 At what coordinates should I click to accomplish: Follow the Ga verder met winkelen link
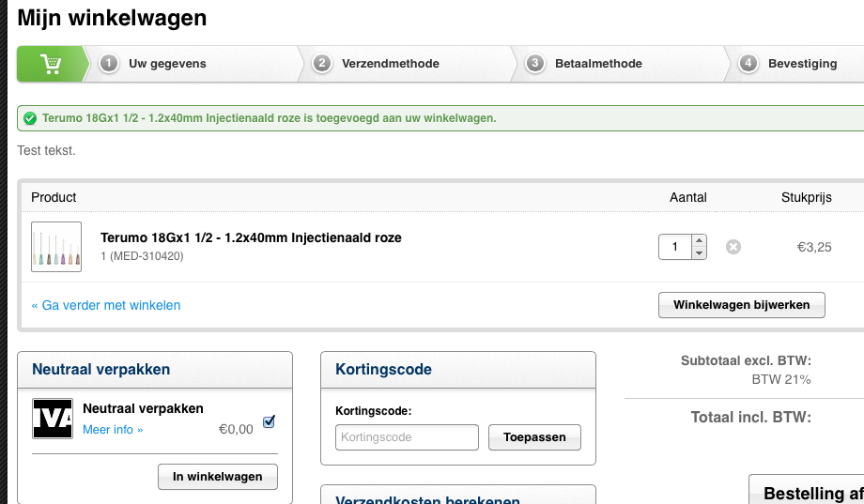tap(106, 305)
